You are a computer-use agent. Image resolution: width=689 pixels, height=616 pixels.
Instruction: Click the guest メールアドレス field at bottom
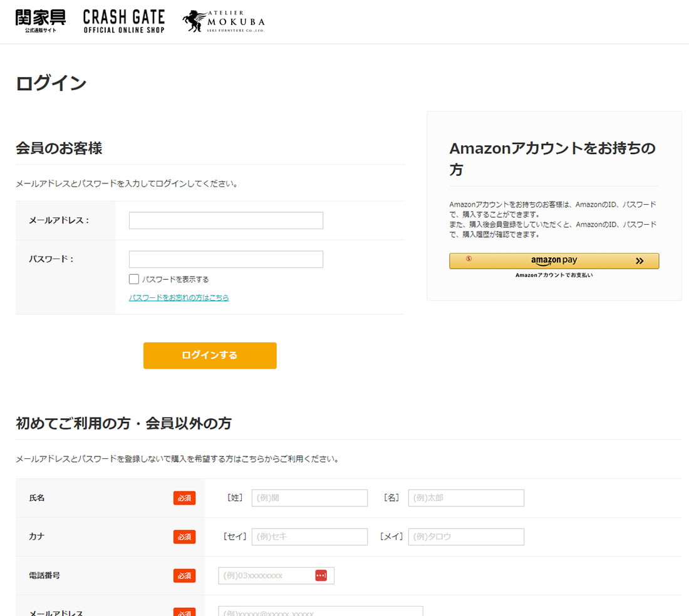(x=320, y=612)
